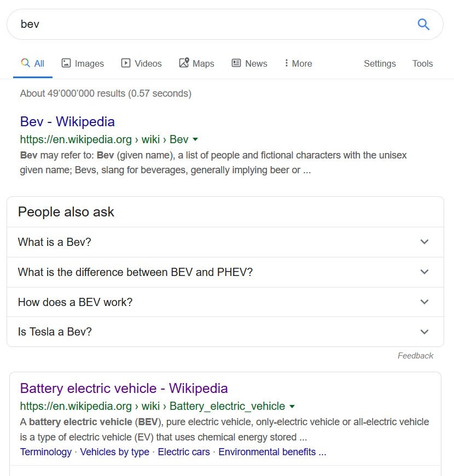Open the More options menu
Image resolution: width=454 pixels, height=476 pixels.
pyautogui.click(x=298, y=63)
